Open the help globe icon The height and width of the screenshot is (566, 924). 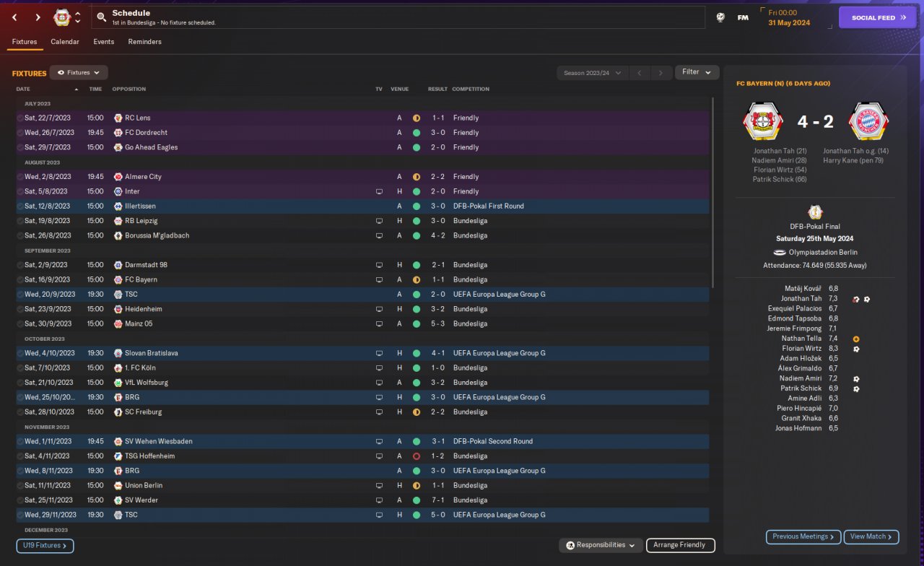[720, 17]
